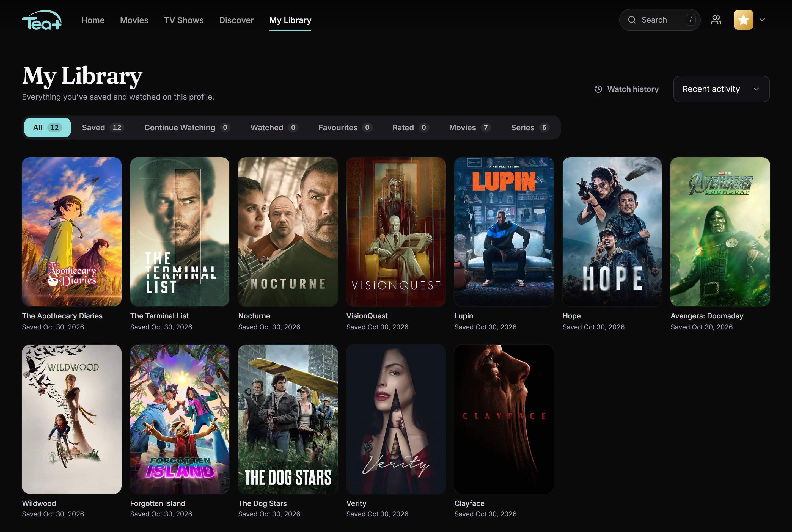Click the Watch history clock icon

click(598, 89)
